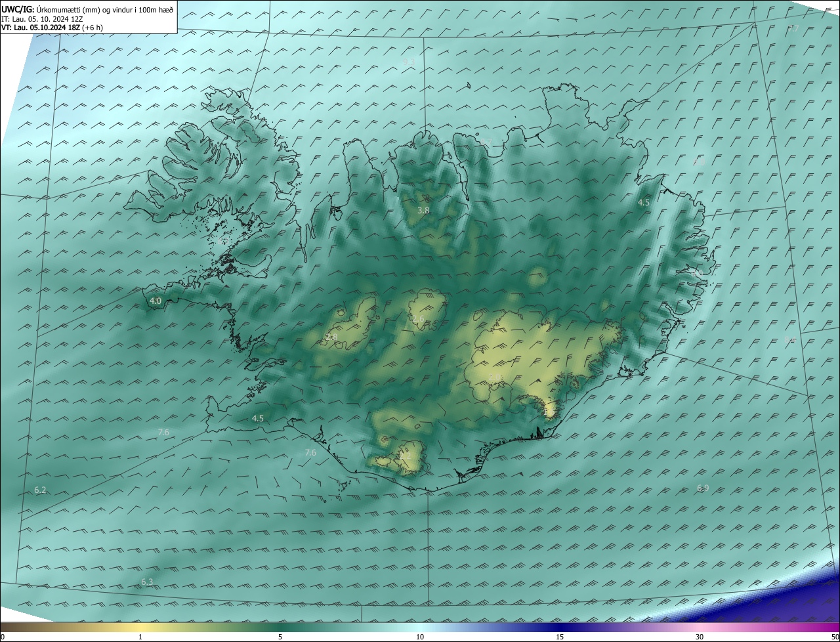Screen dimensions: 840x642
Task: Click the colorbar tick label "30"
Action: coord(700,637)
